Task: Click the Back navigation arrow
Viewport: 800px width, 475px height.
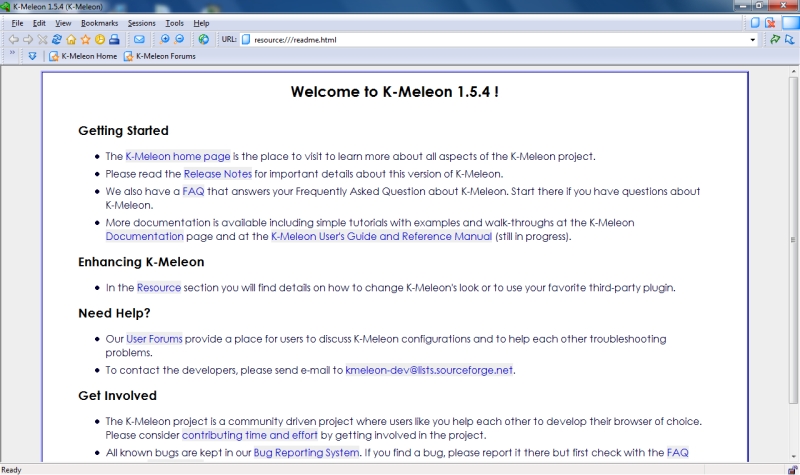Action: [x=14, y=39]
